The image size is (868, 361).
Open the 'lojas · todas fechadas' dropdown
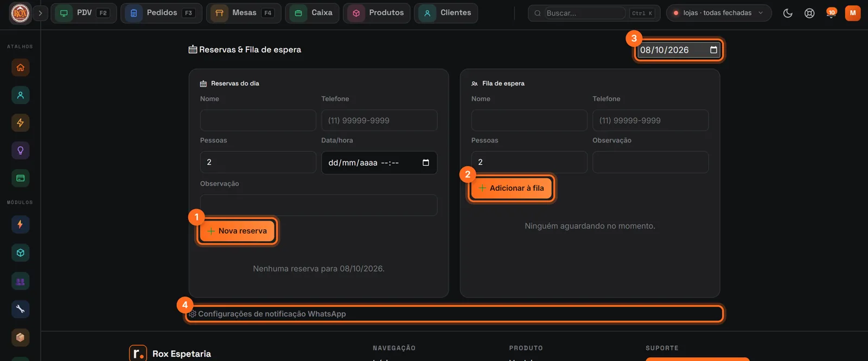click(719, 13)
